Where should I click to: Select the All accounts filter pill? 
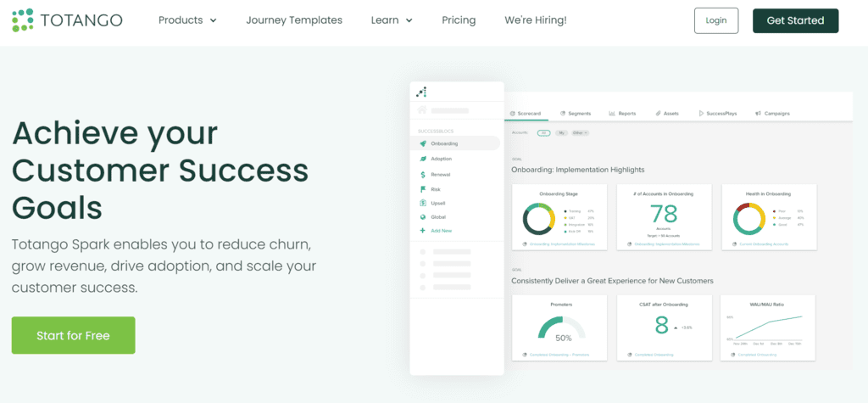point(543,133)
